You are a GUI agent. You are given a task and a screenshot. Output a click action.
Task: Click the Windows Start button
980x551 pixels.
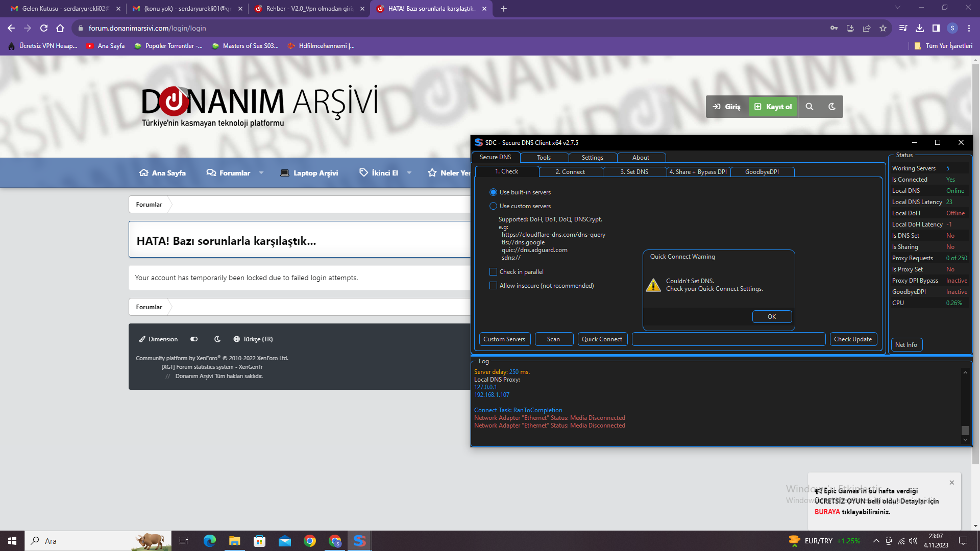[x=12, y=541]
